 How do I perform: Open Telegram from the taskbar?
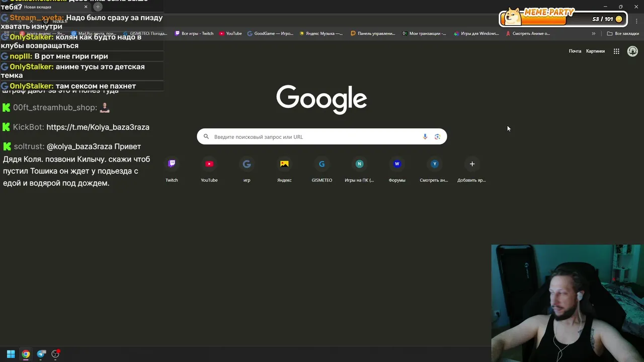41,354
